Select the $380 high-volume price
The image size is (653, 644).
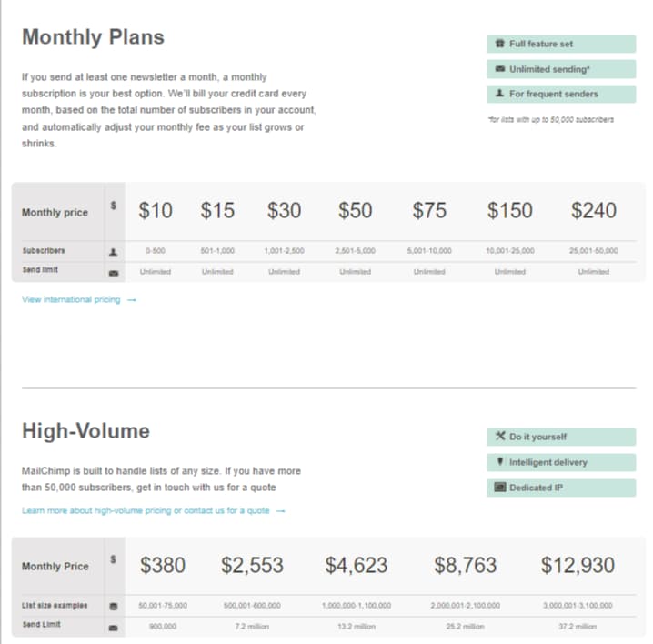coord(162,565)
